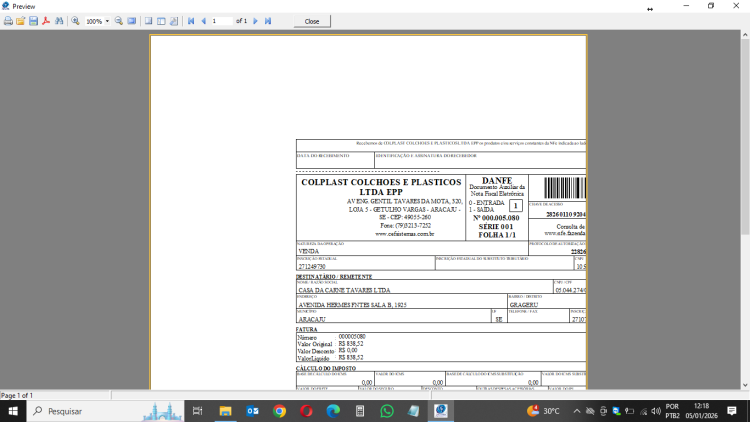Click the 'VENDA' operation nature value
The image size is (750, 422).
click(x=309, y=251)
